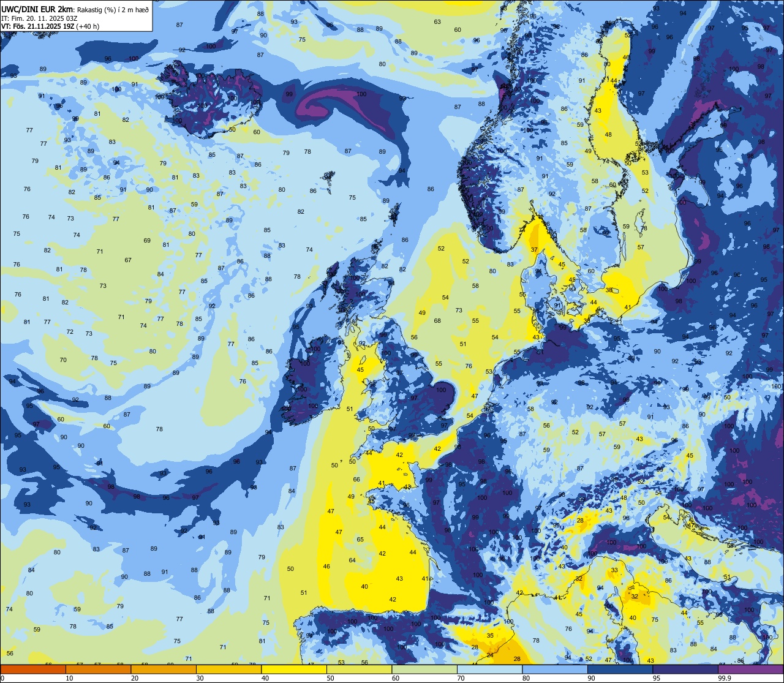Screen dimensions: 784x683
Task: Click the humidity value '24' on the map
Action: [490, 655]
